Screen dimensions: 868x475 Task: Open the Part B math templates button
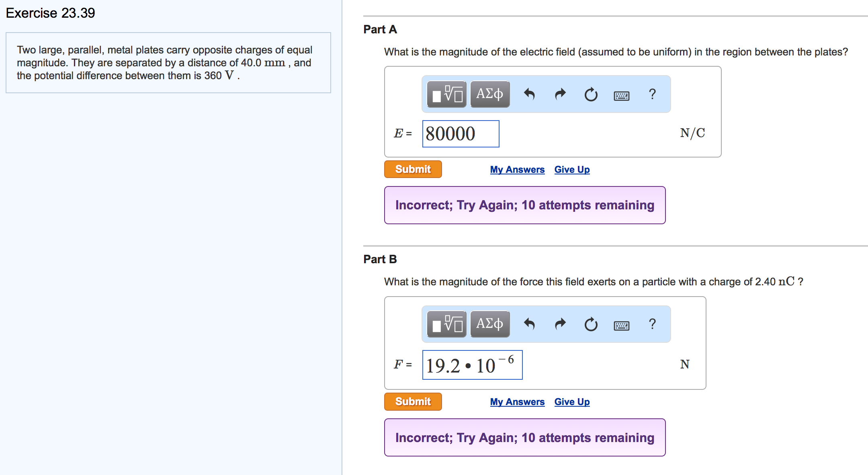446,324
